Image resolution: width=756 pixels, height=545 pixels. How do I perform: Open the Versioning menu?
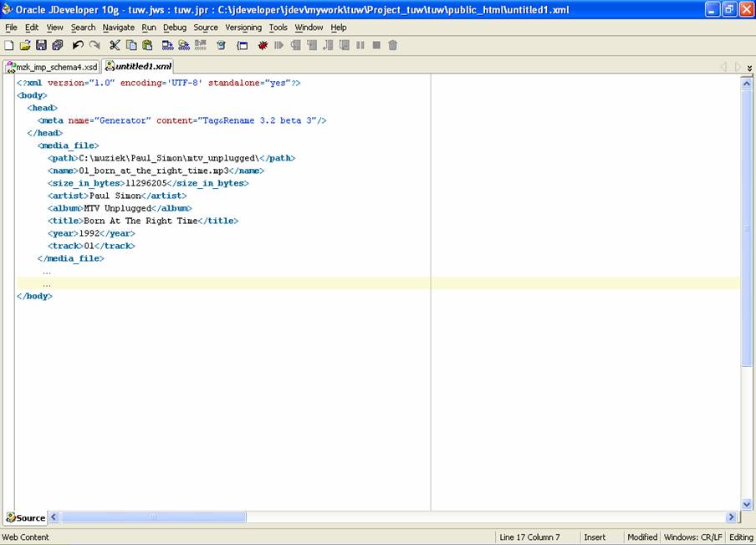tap(243, 28)
